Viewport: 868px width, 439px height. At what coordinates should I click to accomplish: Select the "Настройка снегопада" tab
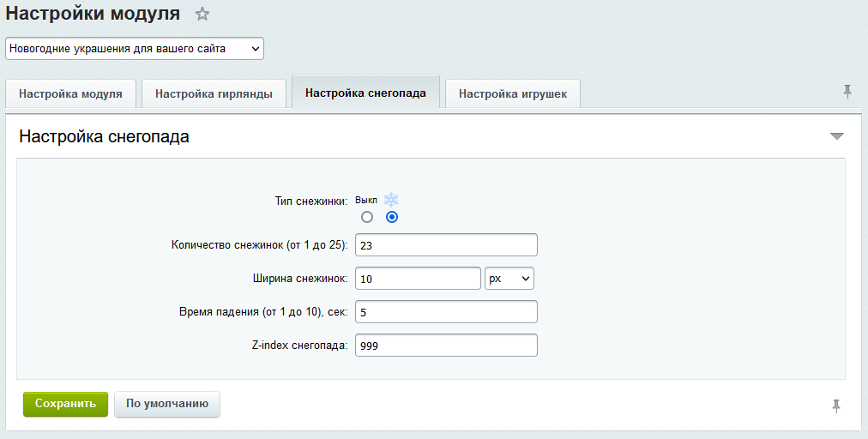(365, 93)
